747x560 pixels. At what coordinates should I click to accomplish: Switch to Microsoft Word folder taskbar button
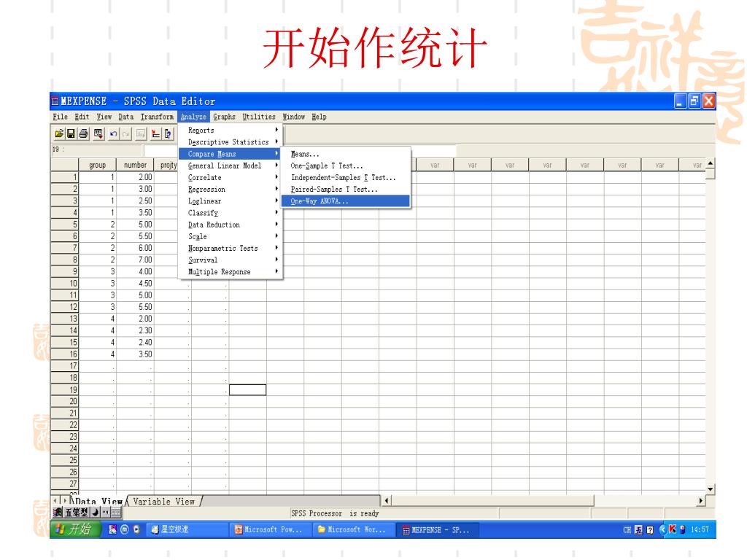pyautogui.click(x=354, y=529)
